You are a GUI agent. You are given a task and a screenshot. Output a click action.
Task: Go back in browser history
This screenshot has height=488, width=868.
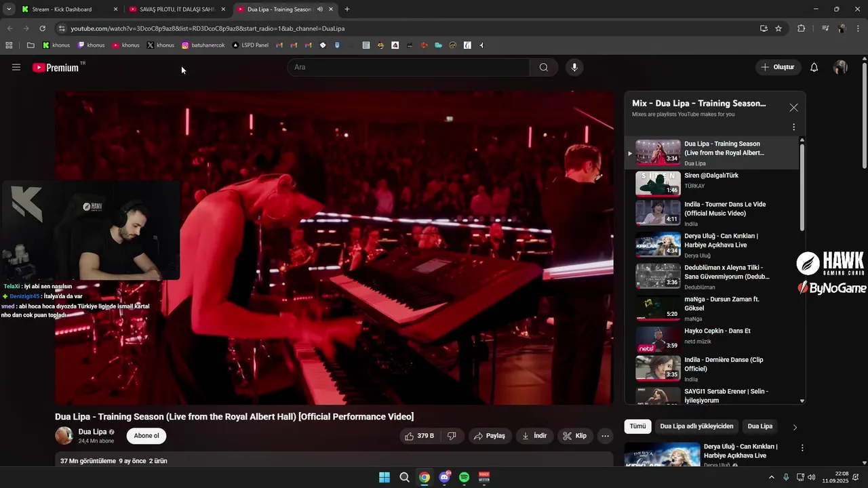click(9, 28)
